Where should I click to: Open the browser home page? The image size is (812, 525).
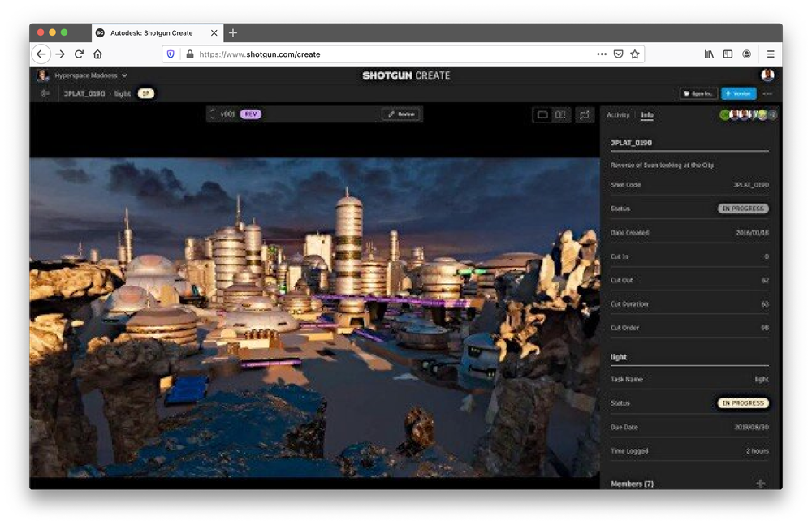point(97,54)
